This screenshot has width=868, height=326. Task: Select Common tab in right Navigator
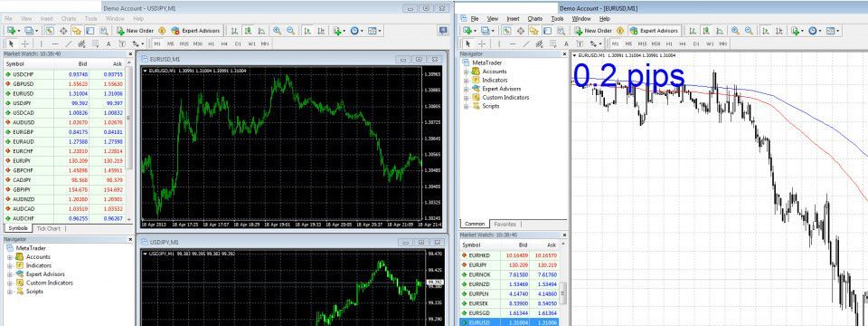[x=475, y=224]
